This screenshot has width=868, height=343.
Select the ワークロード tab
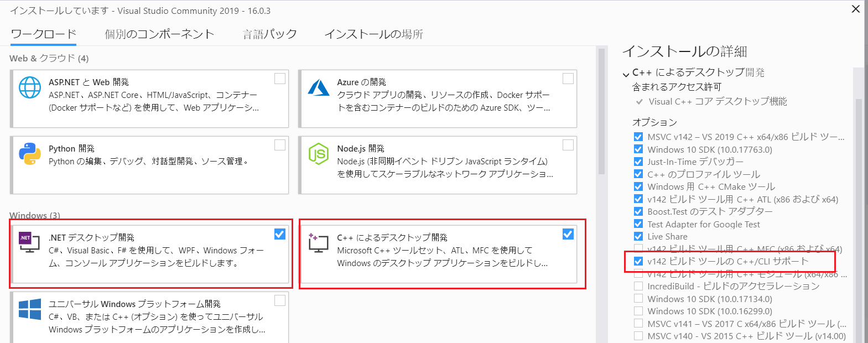point(44,34)
